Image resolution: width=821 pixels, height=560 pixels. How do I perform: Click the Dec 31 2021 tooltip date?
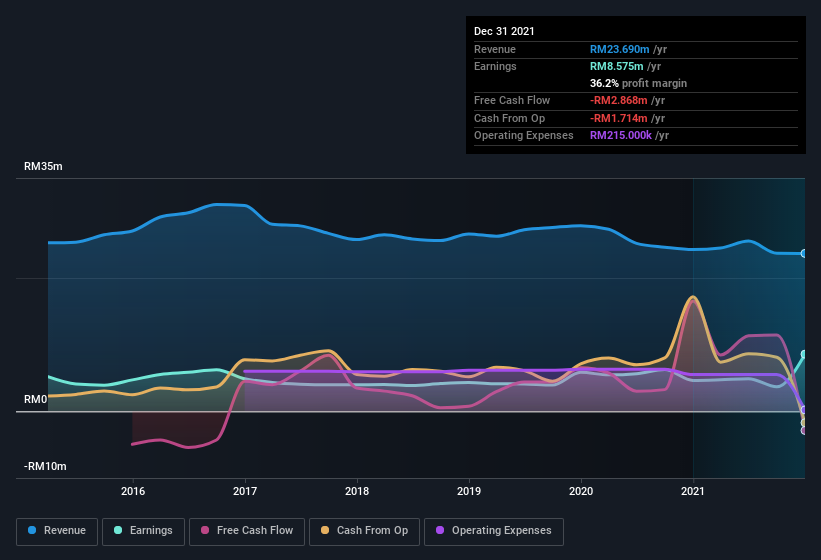pos(504,31)
